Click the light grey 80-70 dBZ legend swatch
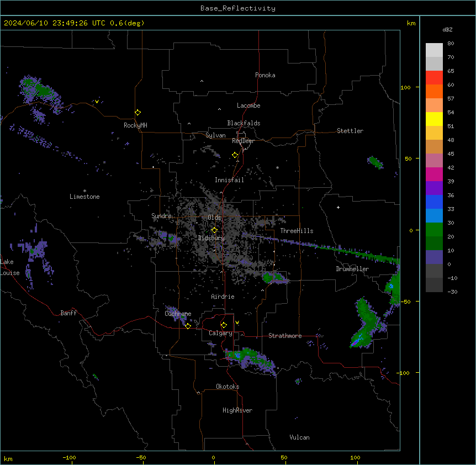Viewport: 476px width, 465px height. (434, 50)
